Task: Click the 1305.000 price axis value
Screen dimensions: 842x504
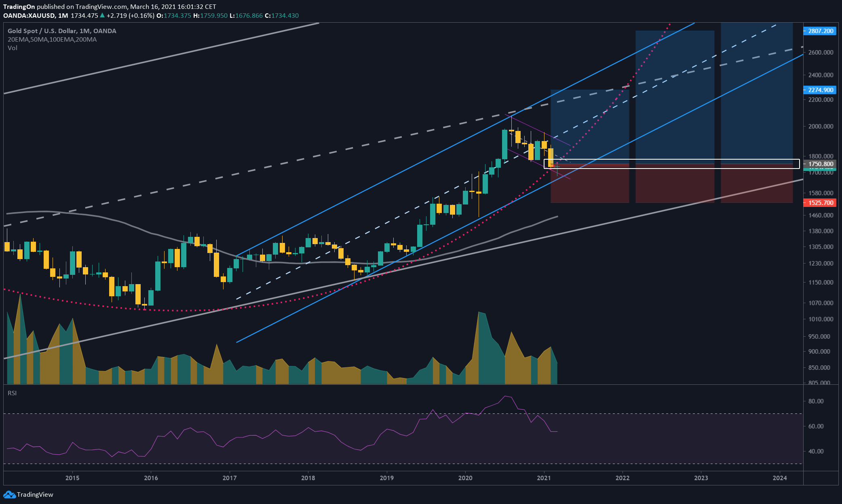Action: [821, 247]
